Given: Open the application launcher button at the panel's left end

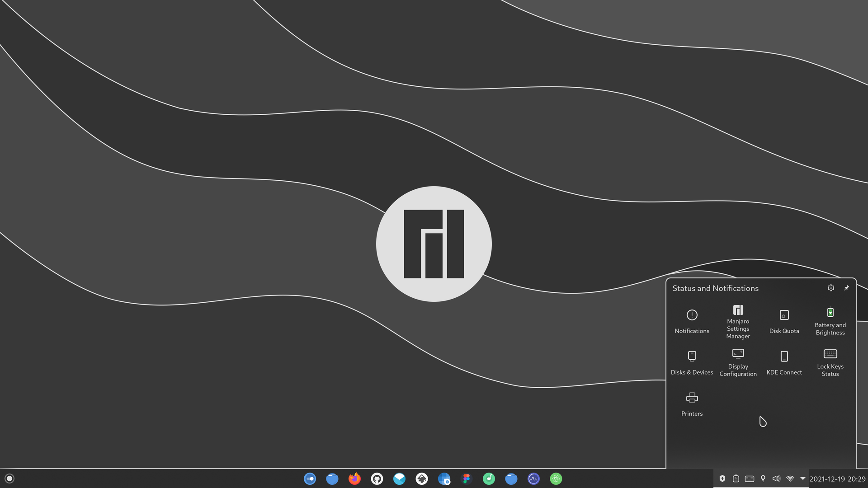Looking at the screenshot, I should [9, 479].
